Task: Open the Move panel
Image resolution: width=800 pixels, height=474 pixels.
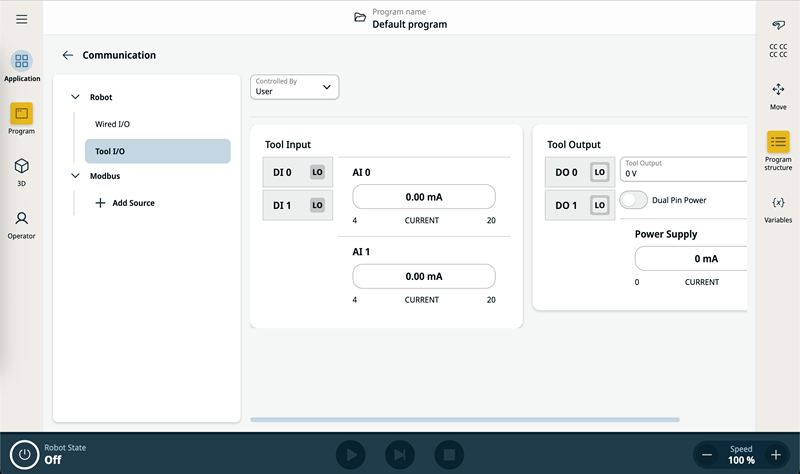Action: [x=778, y=95]
